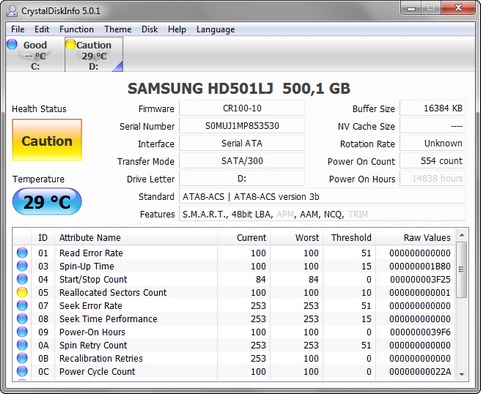Open the Theme menu
The width and height of the screenshot is (481, 394).
(x=118, y=29)
